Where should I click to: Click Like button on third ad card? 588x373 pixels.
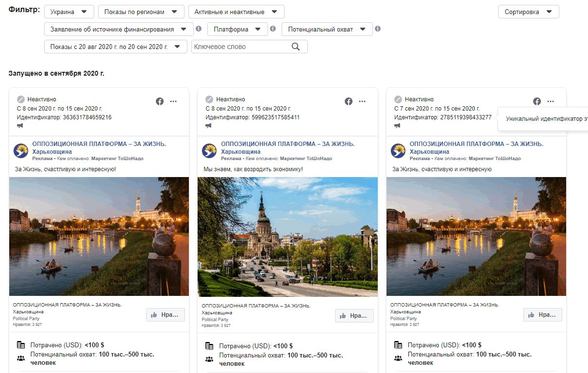coord(542,315)
